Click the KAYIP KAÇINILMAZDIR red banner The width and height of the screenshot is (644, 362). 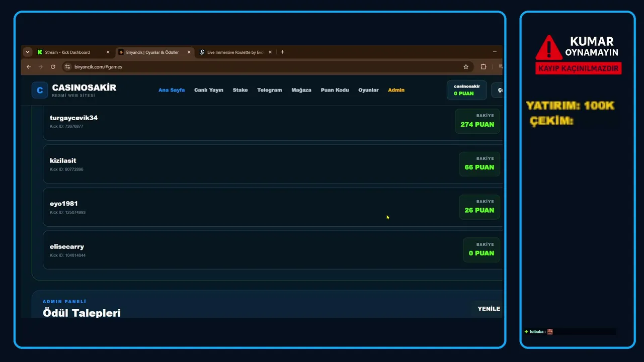click(579, 68)
